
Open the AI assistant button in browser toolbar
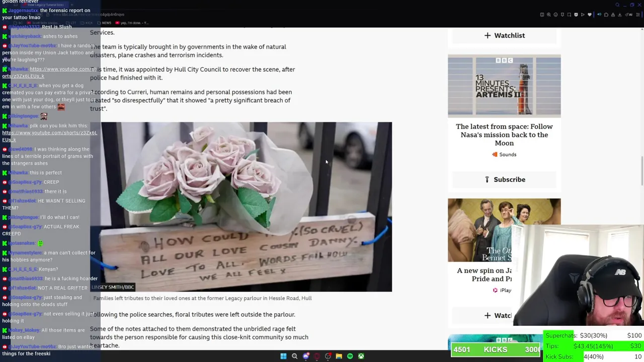[628, 15]
